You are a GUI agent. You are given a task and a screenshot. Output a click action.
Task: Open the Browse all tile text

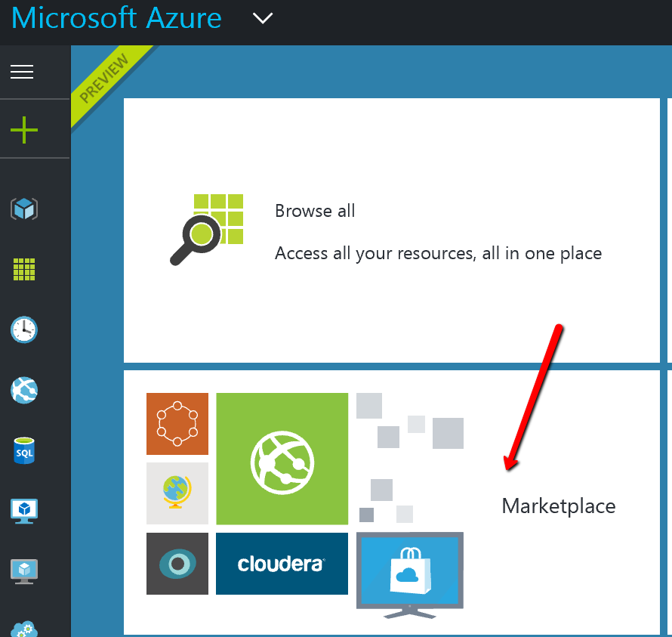click(315, 211)
